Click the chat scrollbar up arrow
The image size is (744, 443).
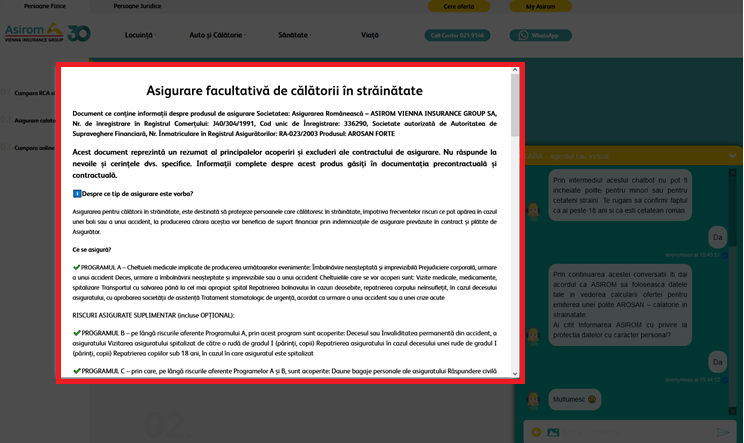[732, 173]
